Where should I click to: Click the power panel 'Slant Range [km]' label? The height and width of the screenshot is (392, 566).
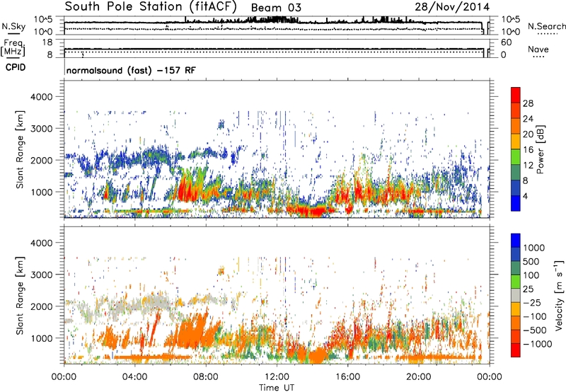[20, 149]
